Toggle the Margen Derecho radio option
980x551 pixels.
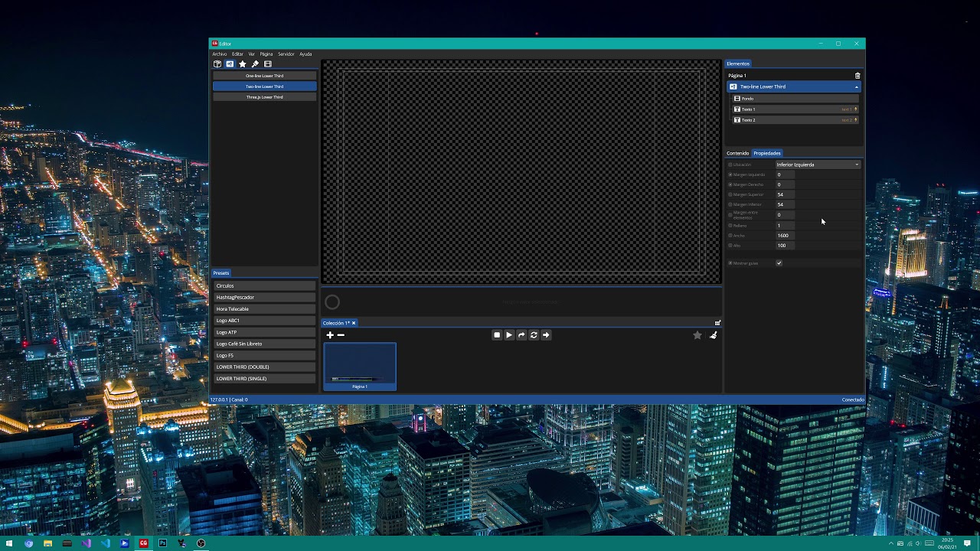730,184
